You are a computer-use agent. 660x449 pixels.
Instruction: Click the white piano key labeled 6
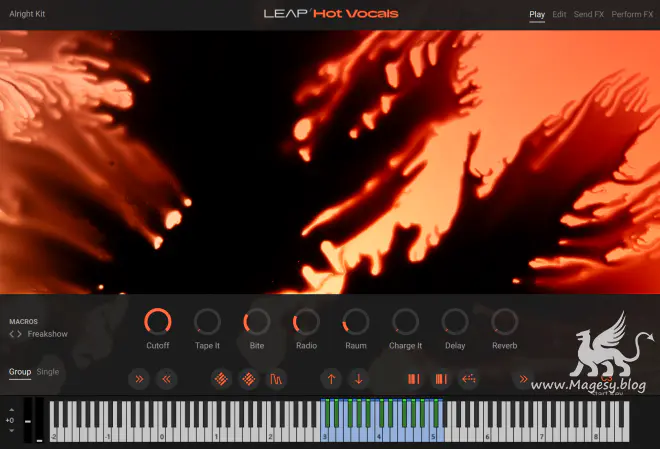487,434
